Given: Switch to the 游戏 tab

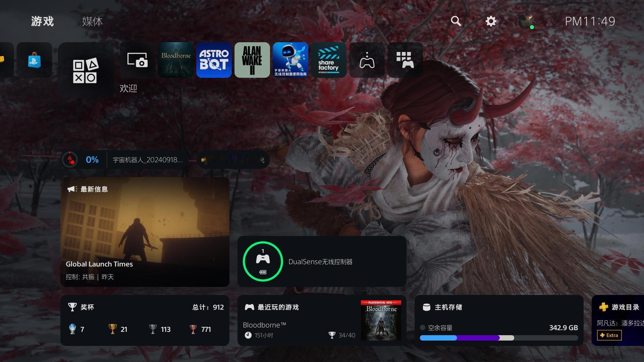Looking at the screenshot, I should coord(42,21).
